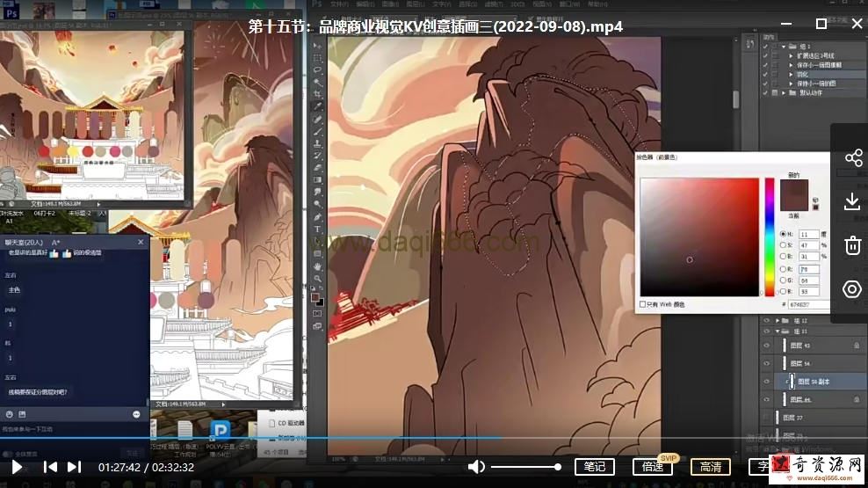Select the Magic Wand tool

point(318,83)
